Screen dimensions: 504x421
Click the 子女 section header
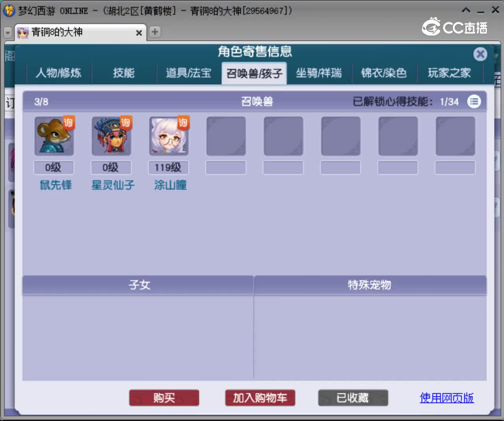[x=138, y=285]
